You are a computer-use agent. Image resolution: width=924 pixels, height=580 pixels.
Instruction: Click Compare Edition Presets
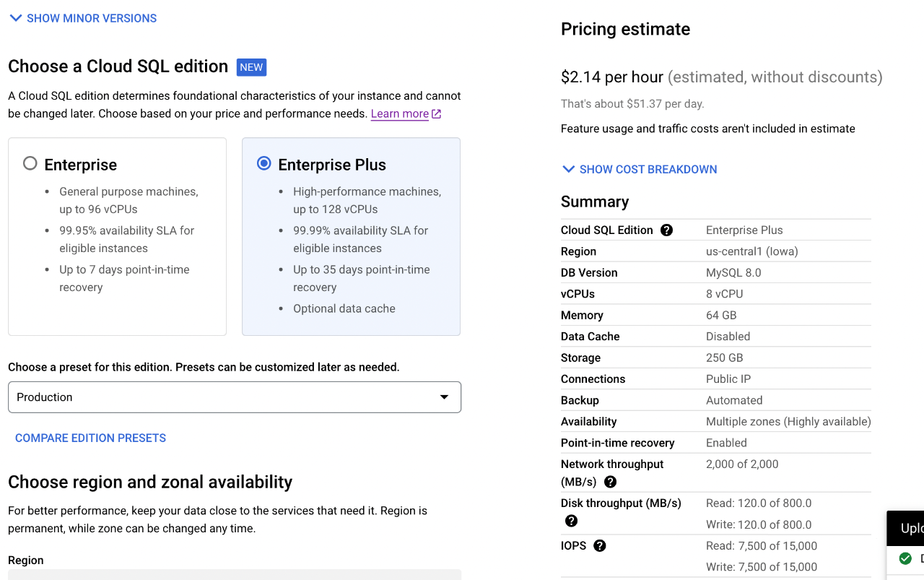[x=90, y=438]
